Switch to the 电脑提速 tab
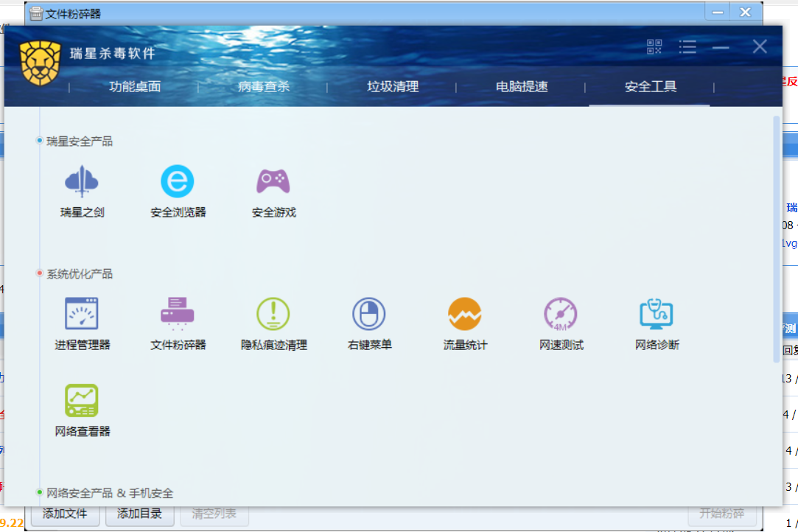 (x=522, y=86)
